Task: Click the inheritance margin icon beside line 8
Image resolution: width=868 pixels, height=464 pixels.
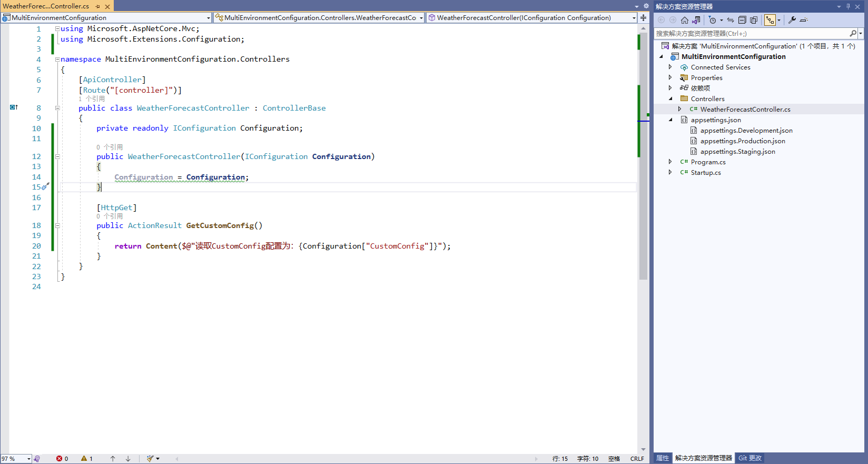Action: tap(14, 107)
